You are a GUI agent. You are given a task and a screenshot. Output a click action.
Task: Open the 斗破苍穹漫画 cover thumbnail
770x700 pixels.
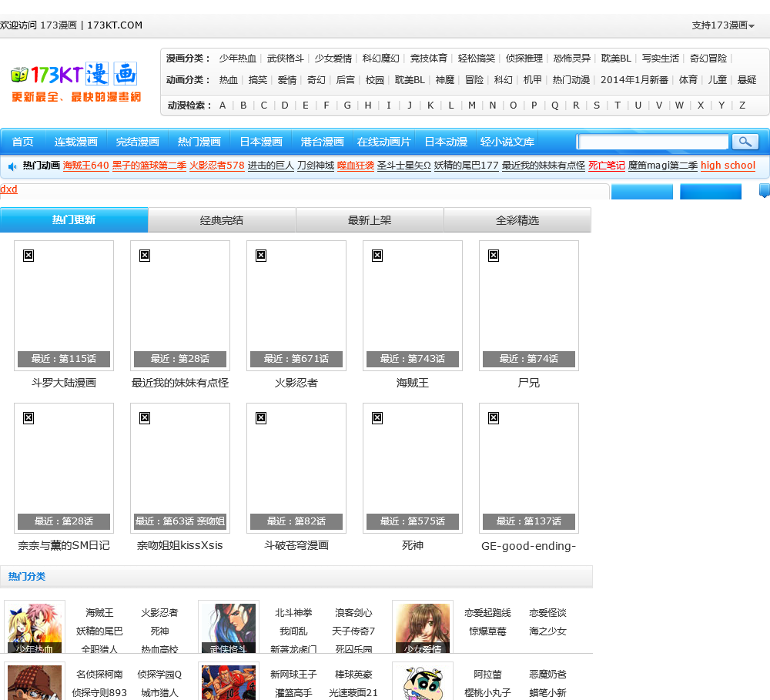tap(296, 468)
